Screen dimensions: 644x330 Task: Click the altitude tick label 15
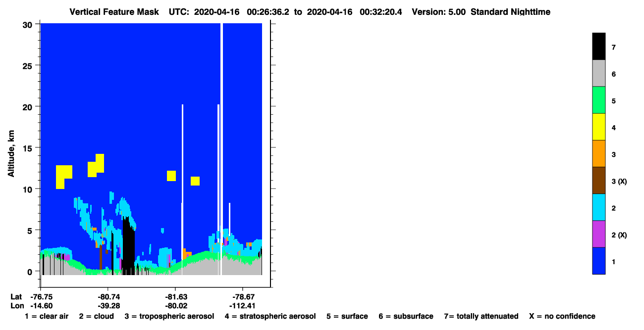29,147
